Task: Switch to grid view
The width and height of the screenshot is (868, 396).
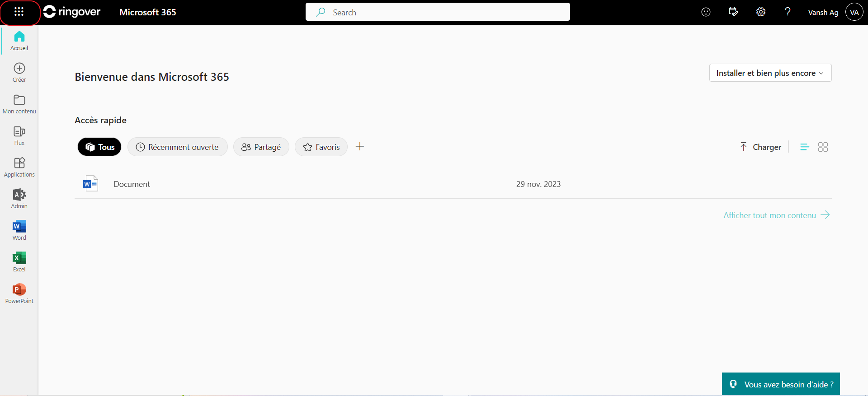Action: (x=823, y=147)
